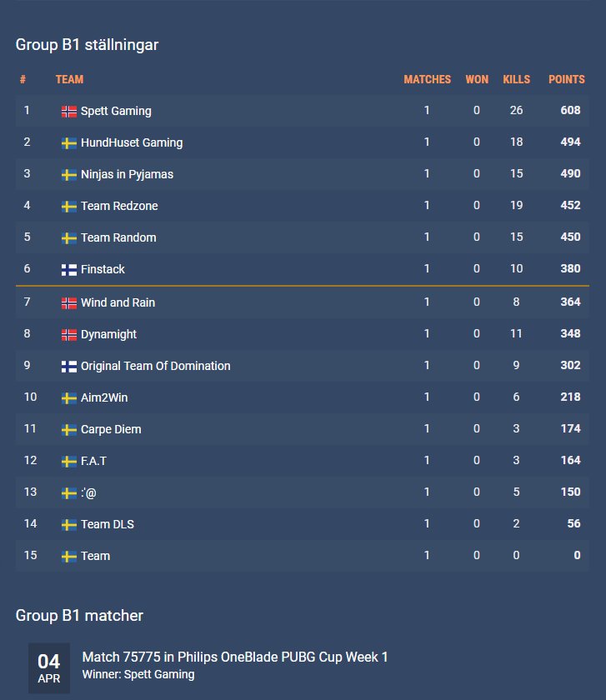Click Team Redzone's 19 kills value
This screenshot has width=606, height=700.
tap(516, 205)
